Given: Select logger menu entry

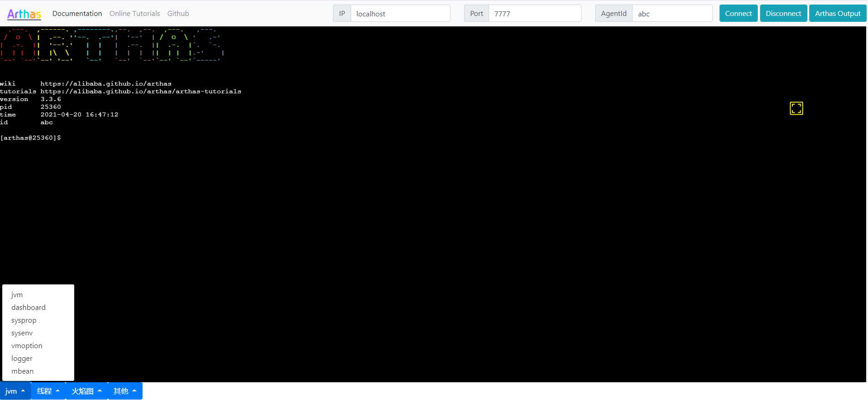Looking at the screenshot, I should pos(38,359).
